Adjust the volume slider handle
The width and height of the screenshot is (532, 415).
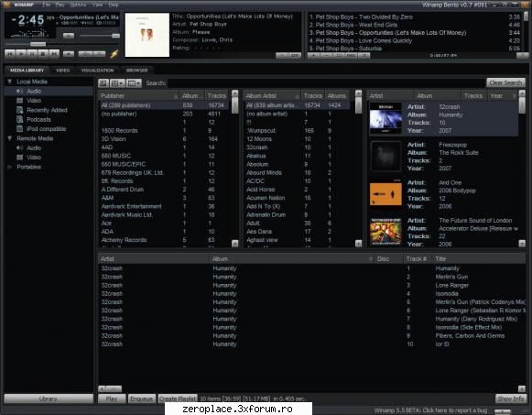[115, 36]
